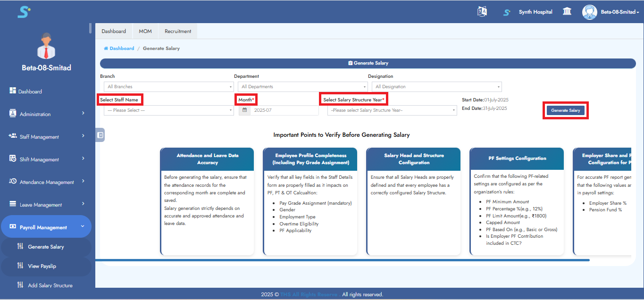Click the user avatar icon in top bar
644x300 pixels.
coord(589,12)
